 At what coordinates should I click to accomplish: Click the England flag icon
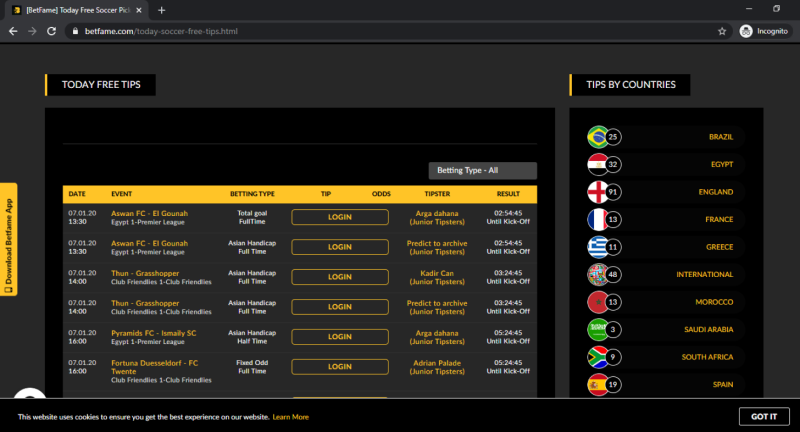pos(597,192)
